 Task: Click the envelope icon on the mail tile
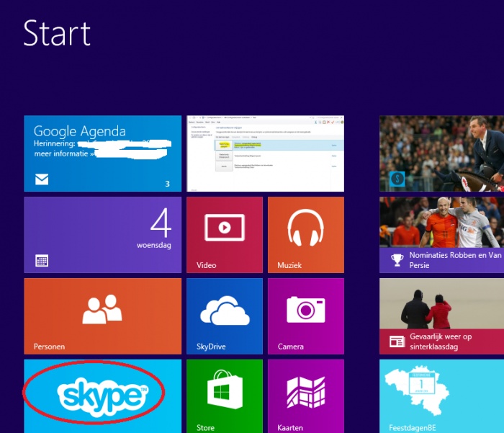(42, 179)
